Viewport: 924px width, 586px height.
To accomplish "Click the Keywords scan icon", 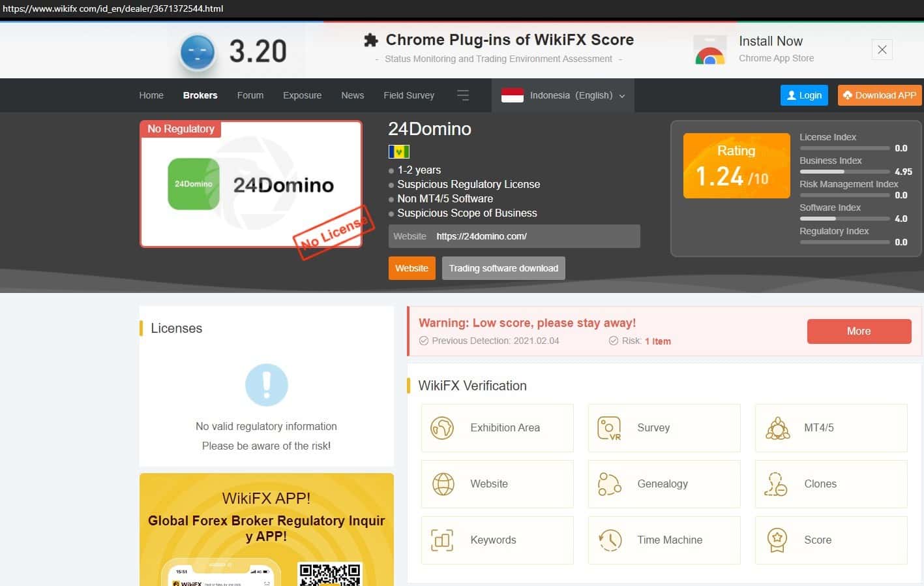I will pos(442,540).
